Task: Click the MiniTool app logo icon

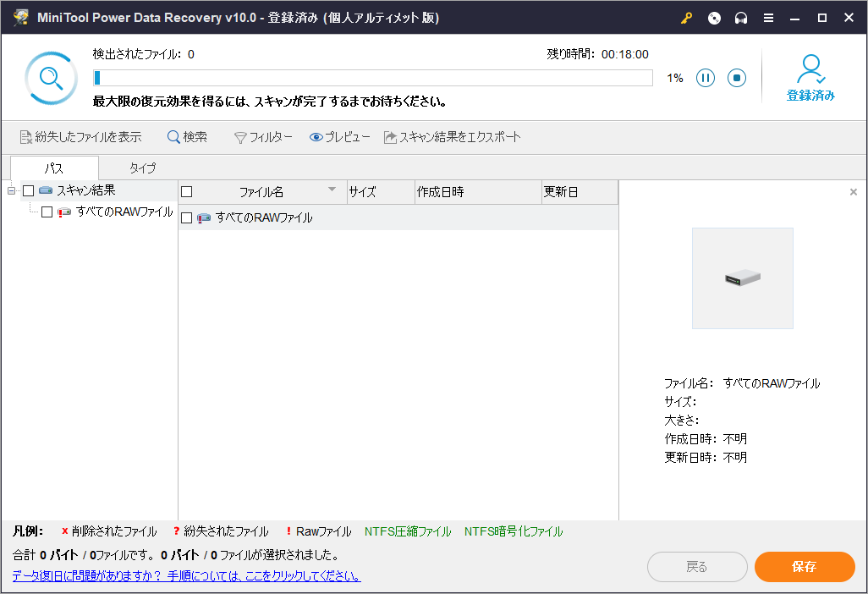Action: coord(21,17)
